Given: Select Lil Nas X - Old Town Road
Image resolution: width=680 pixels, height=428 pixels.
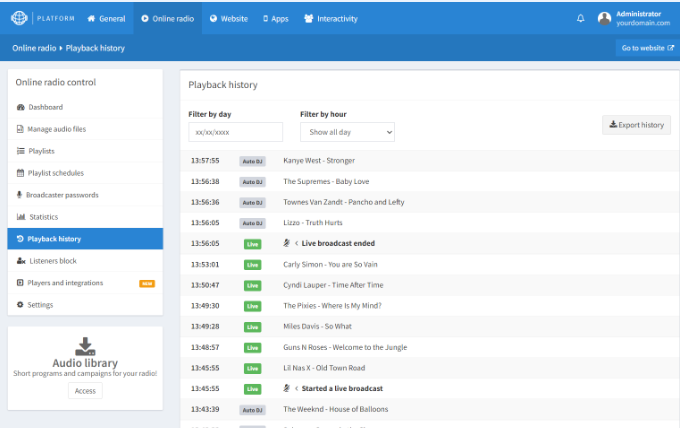Looking at the screenshot, I should coord(324,368).
